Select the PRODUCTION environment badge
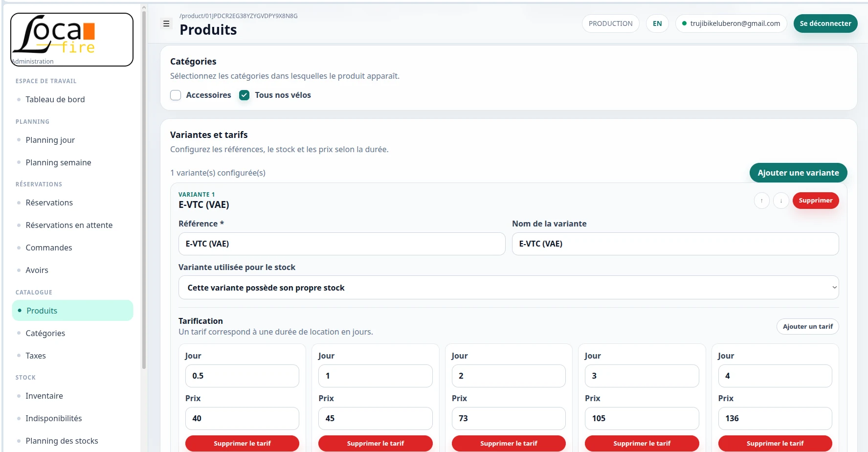Image resolution: width=868 pixels, height=452 pixels. [610, 23]
